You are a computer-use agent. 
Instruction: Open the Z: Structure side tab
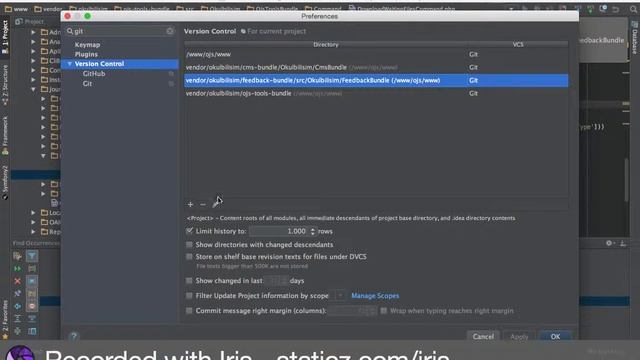5,85
